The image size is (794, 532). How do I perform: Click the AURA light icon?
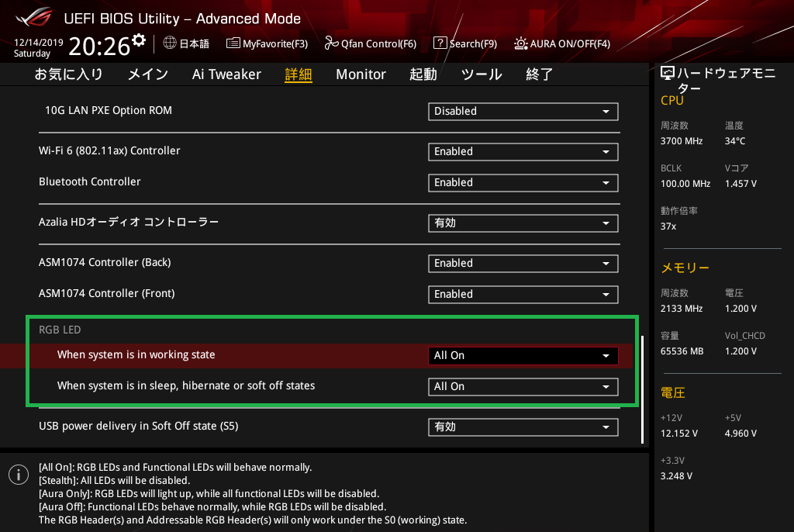click(520, 43)
